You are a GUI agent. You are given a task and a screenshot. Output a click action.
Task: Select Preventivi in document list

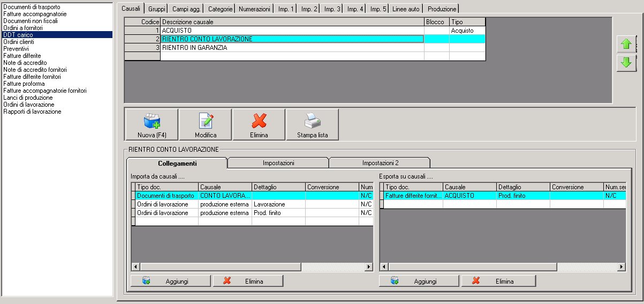pyautogui.click(x=57, y=48)
